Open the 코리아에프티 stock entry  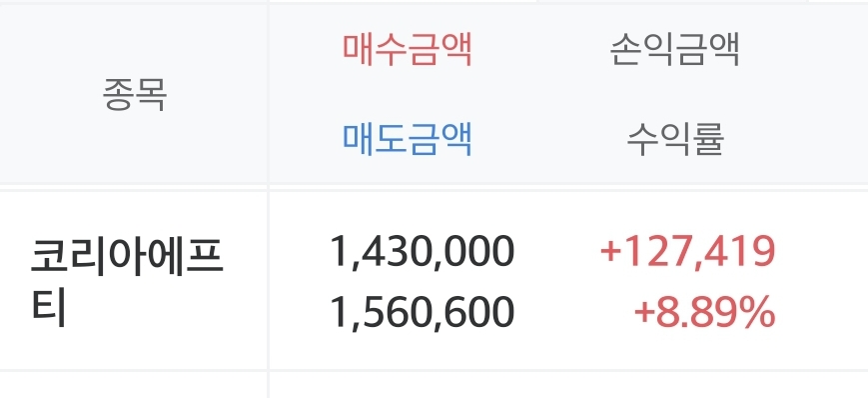(x=126, y=281)
